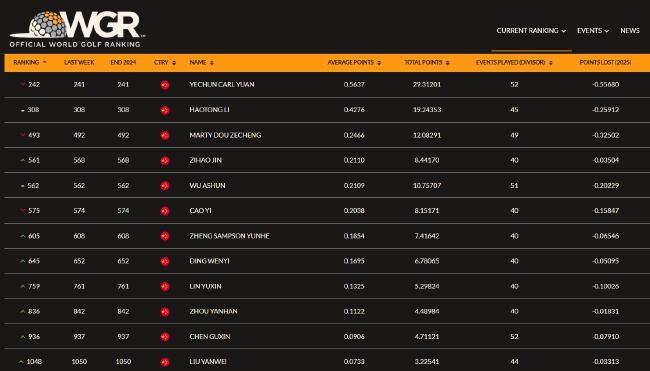Image resolution: width=650 pixels, height=371 pixels.
Task: Click the flag icon next to Haotong Li
Action: 165,110
